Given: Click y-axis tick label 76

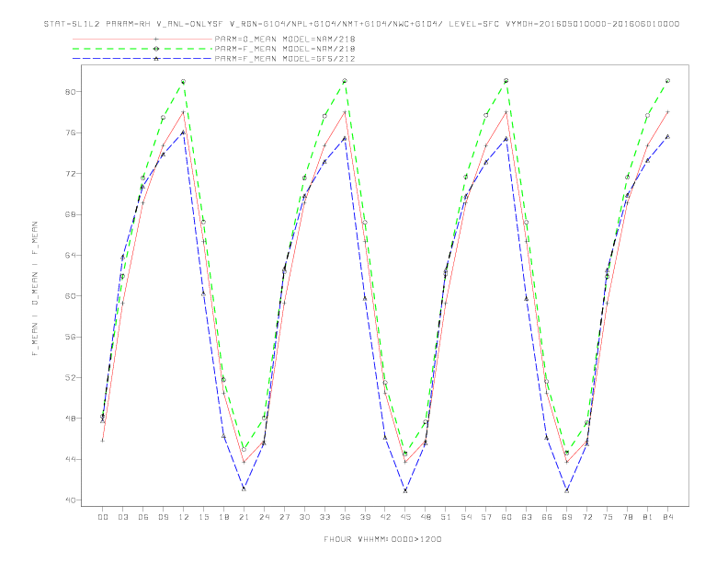Looking at the screenshot, I should (x=69, y=132).
